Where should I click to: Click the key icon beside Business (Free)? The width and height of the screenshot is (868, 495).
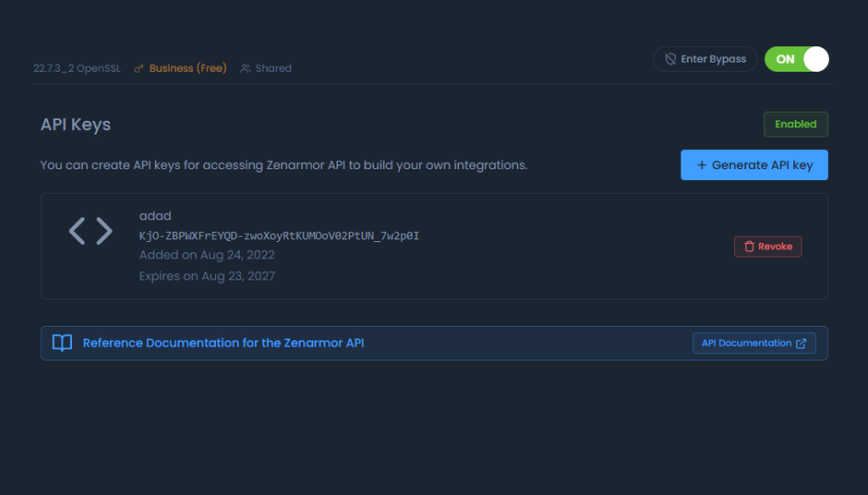tap(139, 68)
